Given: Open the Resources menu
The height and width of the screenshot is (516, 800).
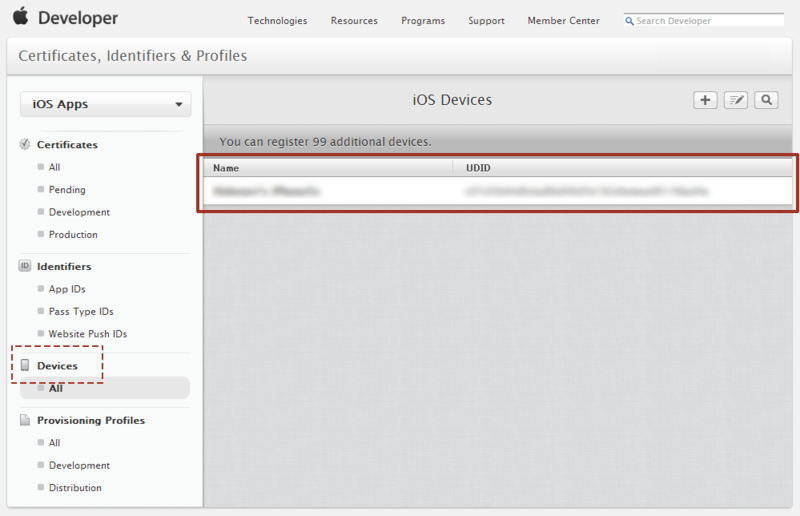Looking at the screenshot, I should (x=354, y=21).
